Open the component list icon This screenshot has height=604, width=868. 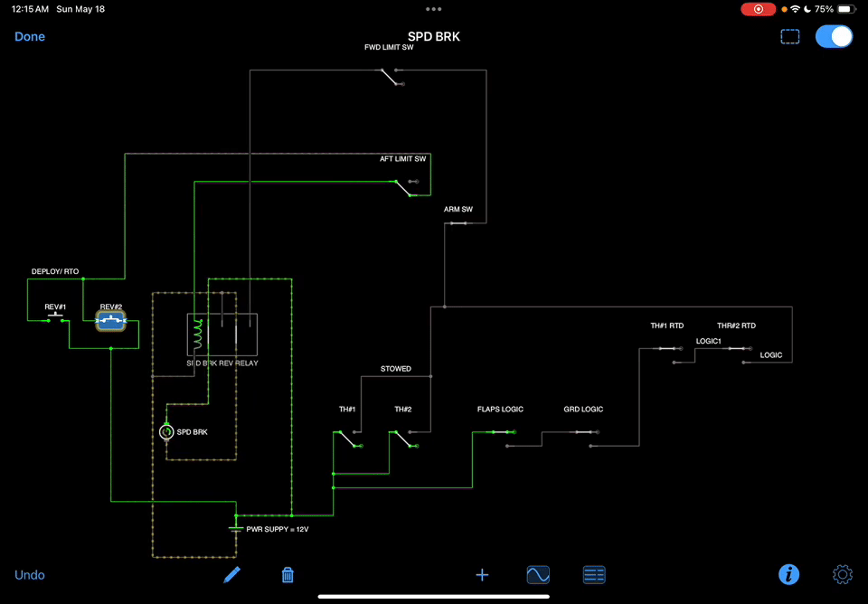click(594, 574)
